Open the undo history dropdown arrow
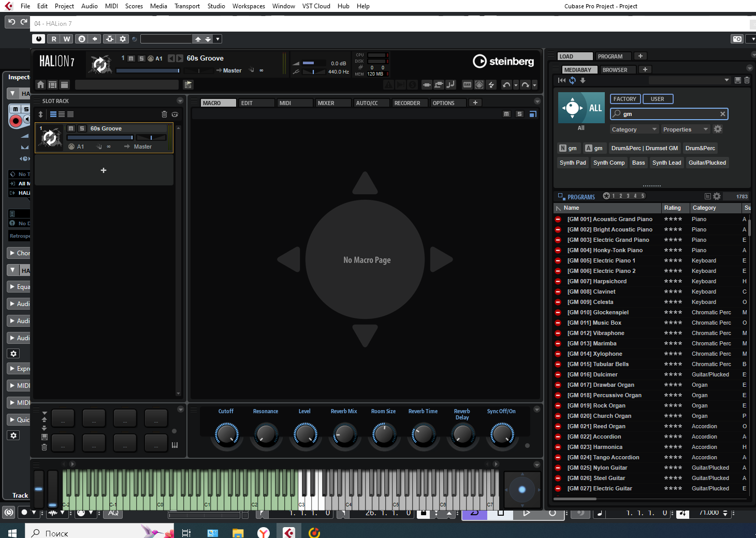756x538 pixels. click(516, 85)
